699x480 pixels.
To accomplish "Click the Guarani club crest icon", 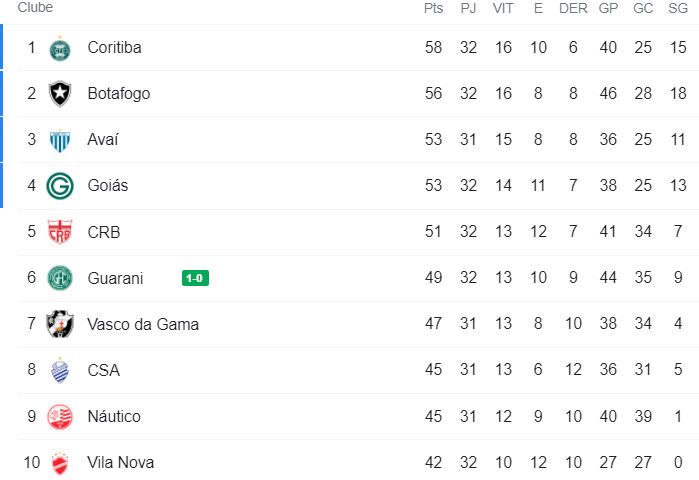I will point(60,278).
